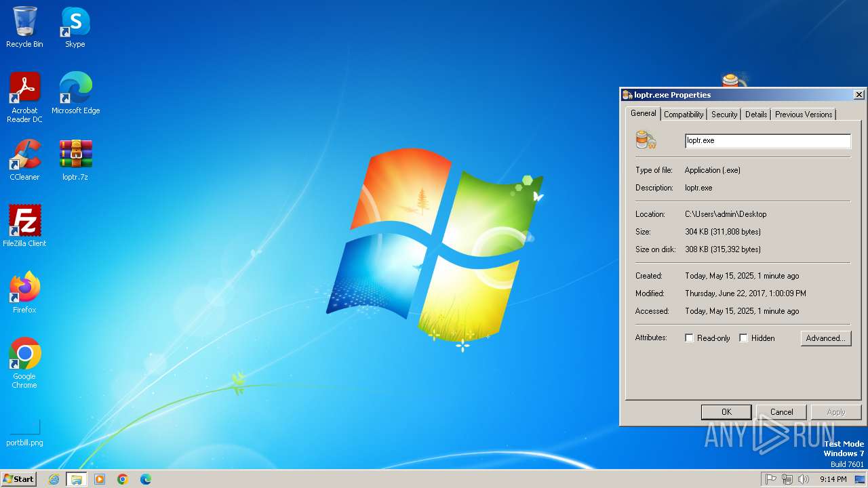Switch to the General tab
The image size is (868, 488).
pyautogui.click(x=643, y=113)
